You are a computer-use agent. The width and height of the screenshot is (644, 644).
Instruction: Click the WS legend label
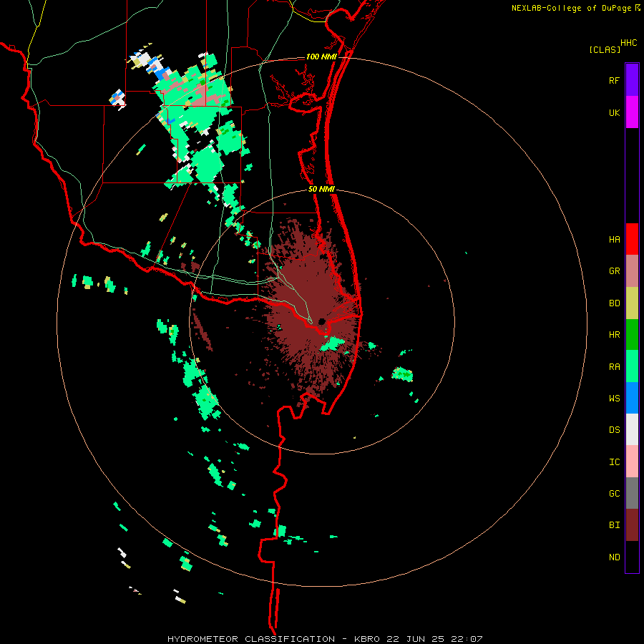614,399
